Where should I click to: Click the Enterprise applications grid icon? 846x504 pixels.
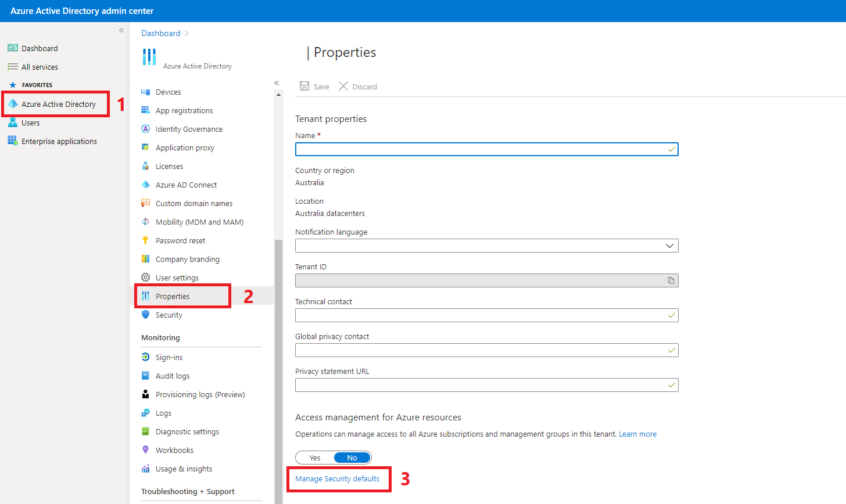click(12, 141)
